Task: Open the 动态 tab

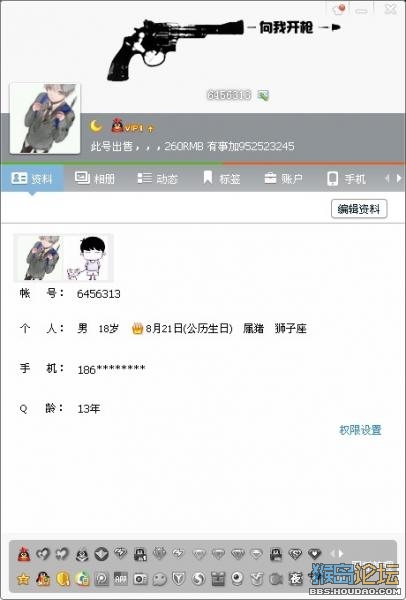Action: click(x=157, y=178)
